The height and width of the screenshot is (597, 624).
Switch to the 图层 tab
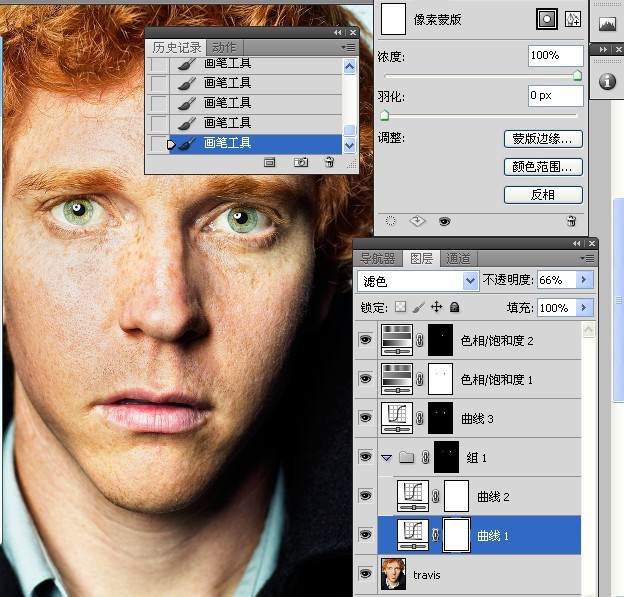421,259
